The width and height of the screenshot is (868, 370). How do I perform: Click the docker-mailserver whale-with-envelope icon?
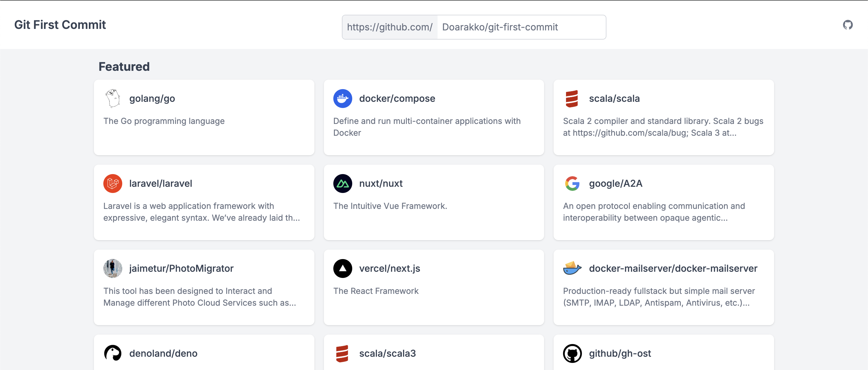point(572,268)
